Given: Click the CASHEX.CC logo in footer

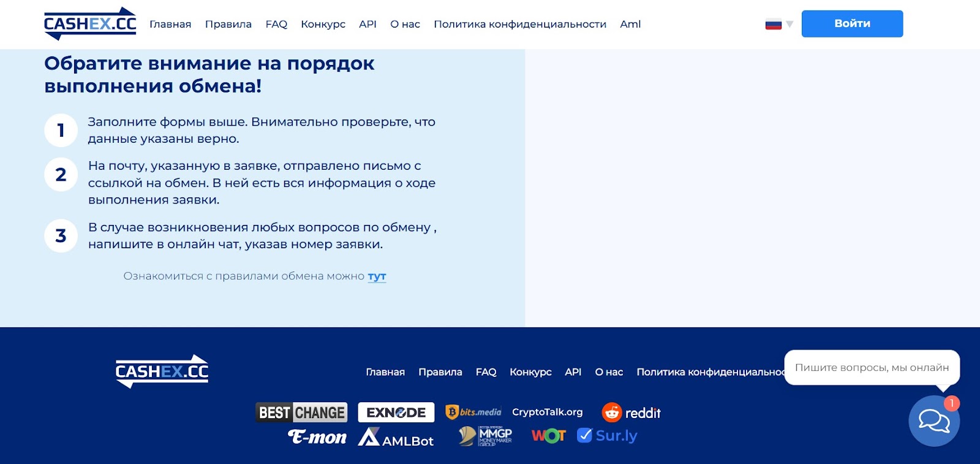Looking at the screenshot, I should pyautogui.click(x=162, y=371).
